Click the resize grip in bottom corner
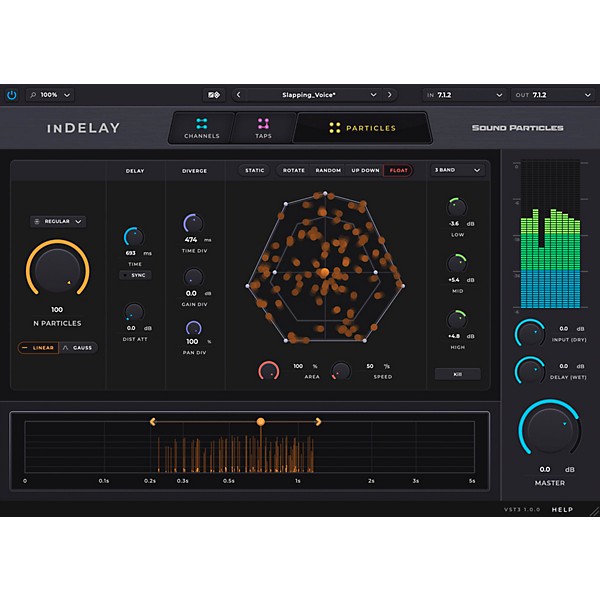The image size is (600, 600). click(595, 512)
